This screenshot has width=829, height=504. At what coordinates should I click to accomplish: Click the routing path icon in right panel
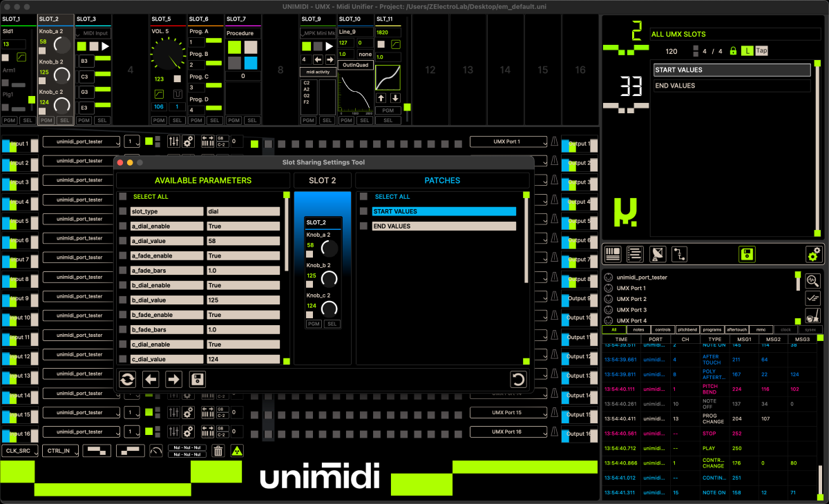[680, 254]
